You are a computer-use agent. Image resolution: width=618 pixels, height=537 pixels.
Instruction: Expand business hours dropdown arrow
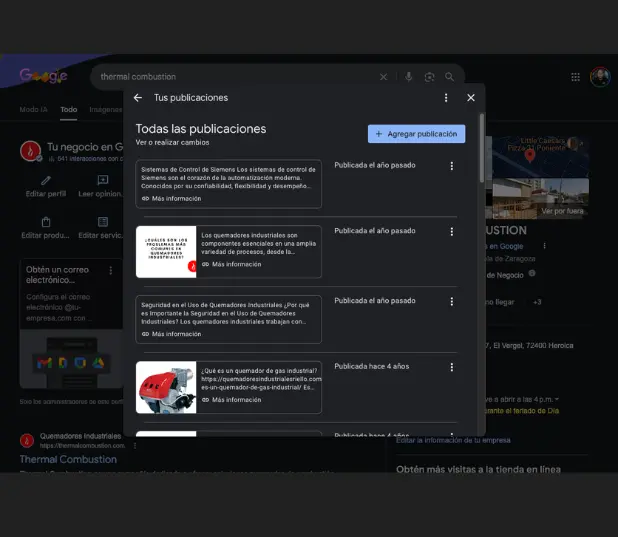click(x=557, y=399)
